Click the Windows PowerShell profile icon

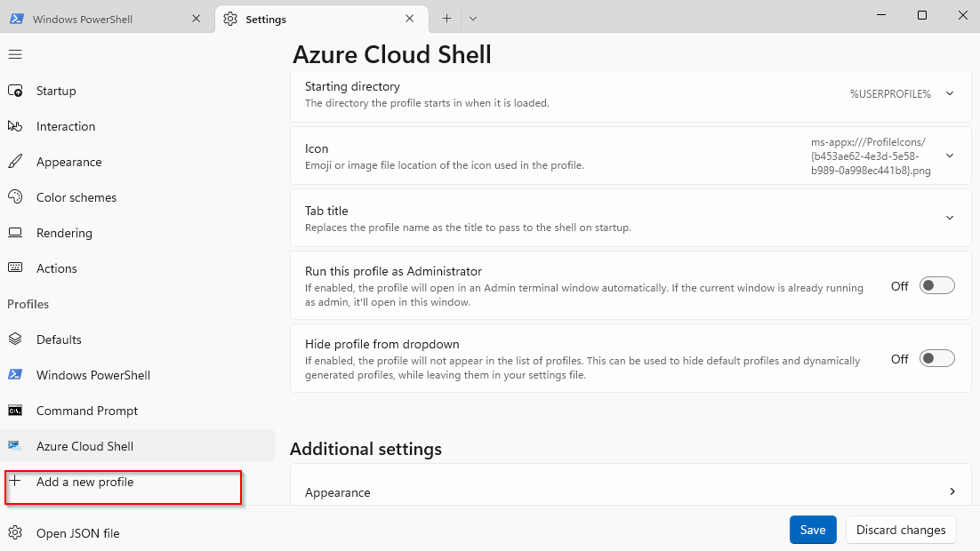(x=15, y=375)
